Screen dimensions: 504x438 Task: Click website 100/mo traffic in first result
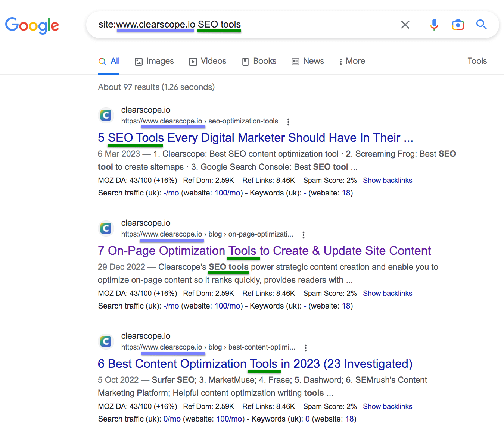pyautogui.click(x=227, y=193)
